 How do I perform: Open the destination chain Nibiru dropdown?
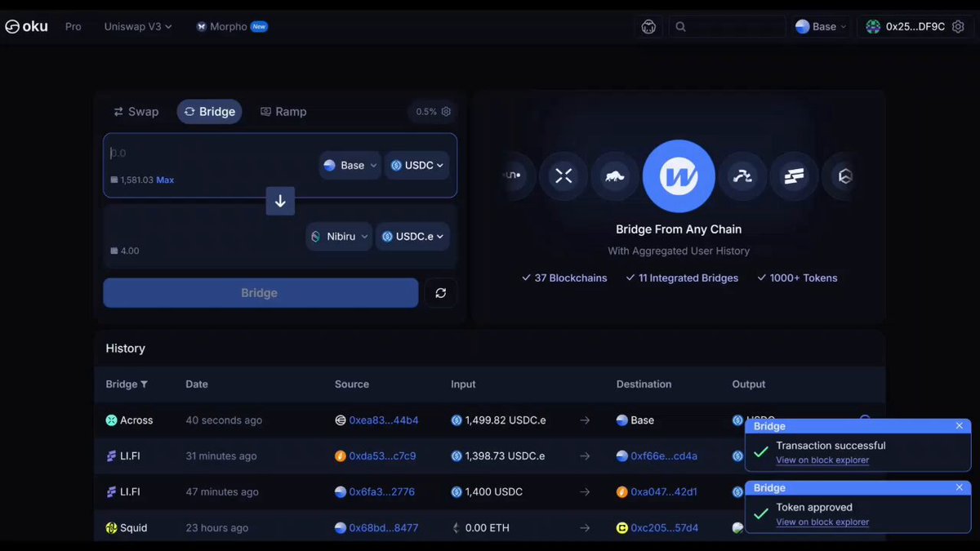[339, 236]
